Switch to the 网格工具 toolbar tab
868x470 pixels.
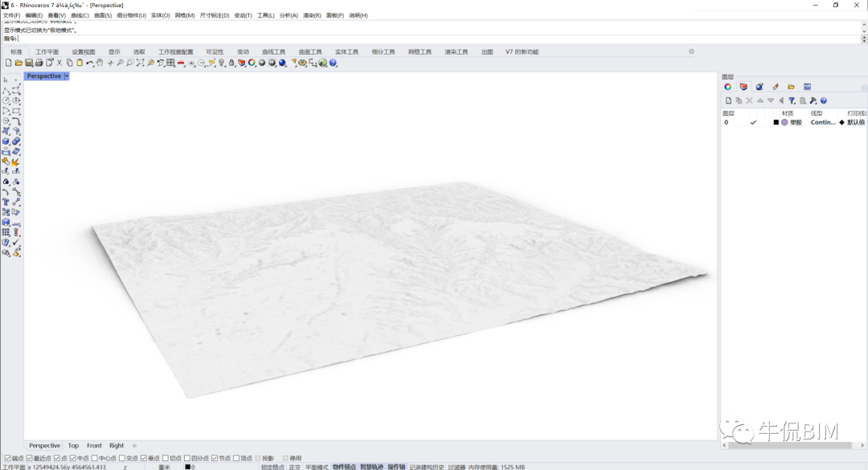tap(420, 52)
